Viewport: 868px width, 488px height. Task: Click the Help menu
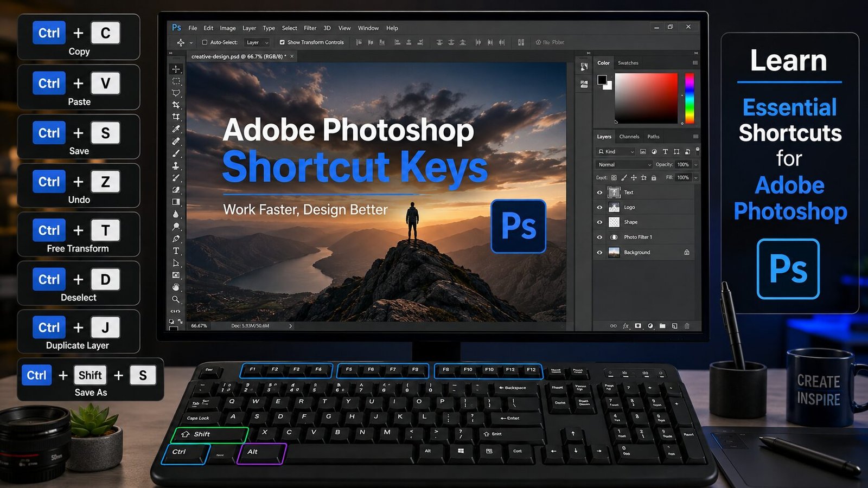tap(392, 28)
